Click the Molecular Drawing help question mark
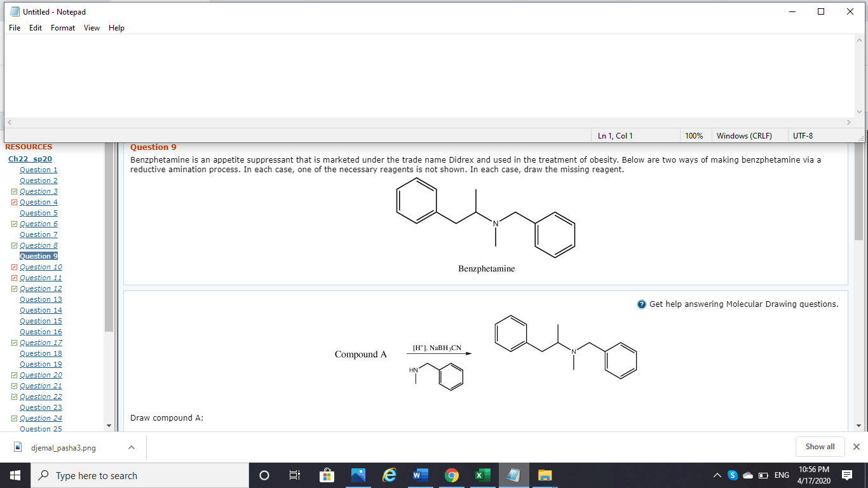Screen dimensions: 868x488 (x=641, y=304)
